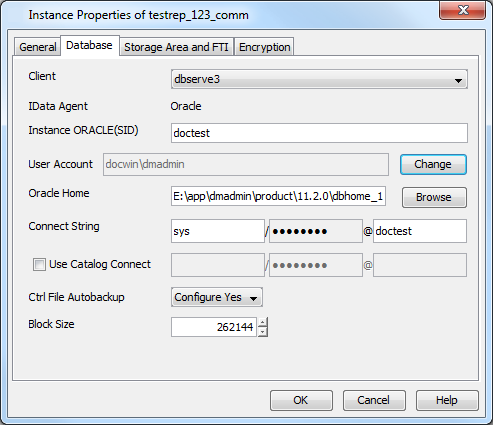The width and height of the screenshot is (493, 425).
Task: Click the Catalog Connect user name field
Action: [x=218, y=265]
